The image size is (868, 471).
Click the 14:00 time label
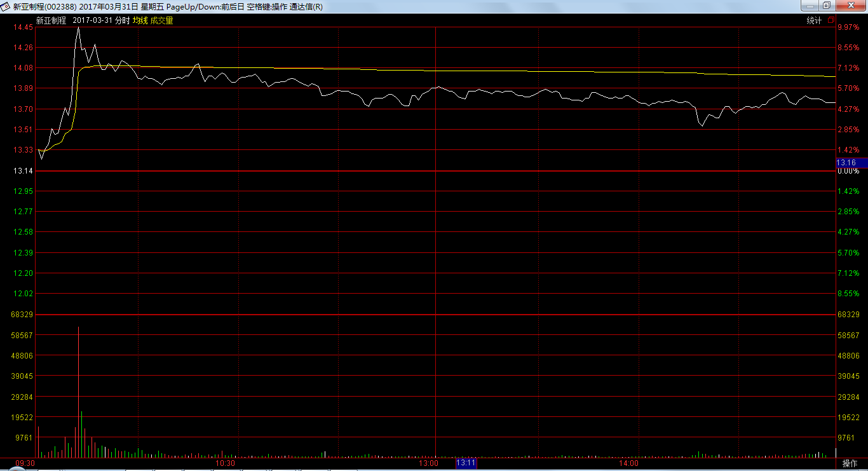pos(629,463)
